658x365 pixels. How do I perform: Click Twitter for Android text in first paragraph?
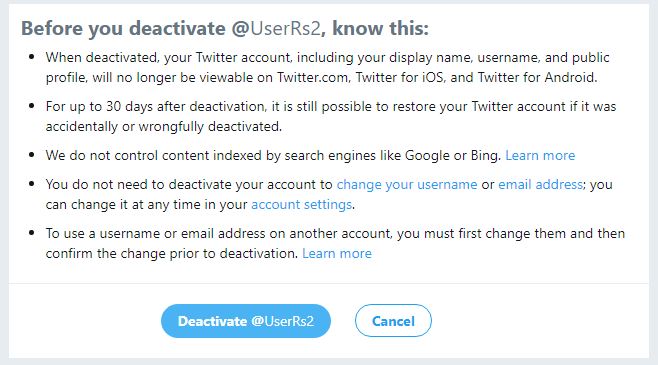click(537, 78)
